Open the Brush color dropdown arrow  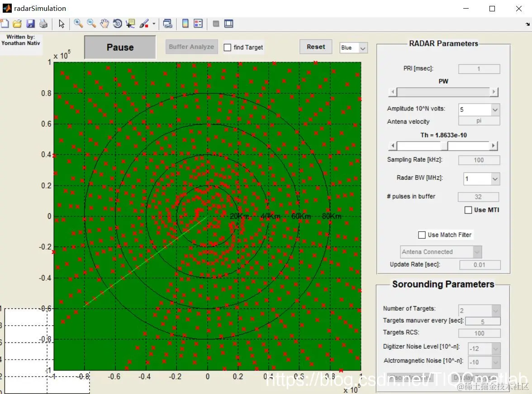[x=154, y=24]
